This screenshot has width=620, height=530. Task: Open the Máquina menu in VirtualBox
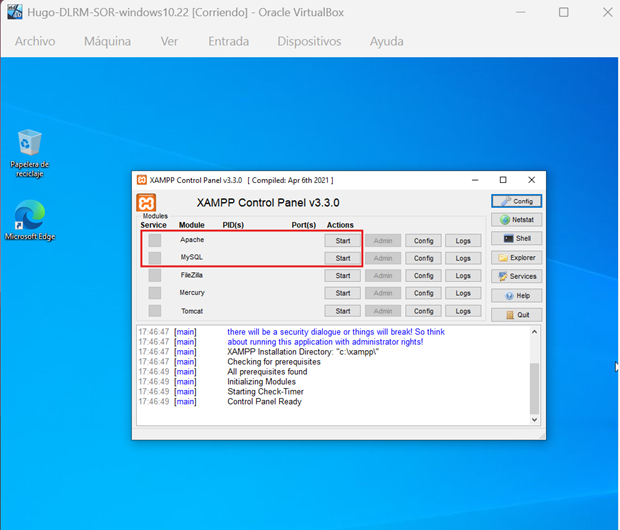[x=107, y=41]
